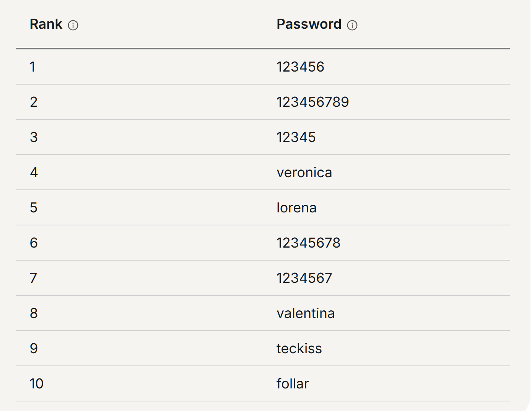Screen dimensions: 532x411
Task: Click the info icon next to Password
Action: [352, 25]
